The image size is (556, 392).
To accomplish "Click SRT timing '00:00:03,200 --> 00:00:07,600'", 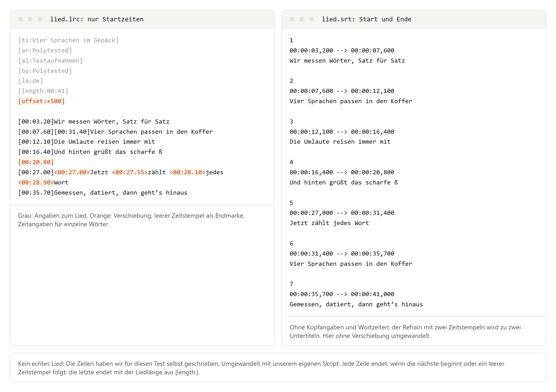I will coord(342,50).
